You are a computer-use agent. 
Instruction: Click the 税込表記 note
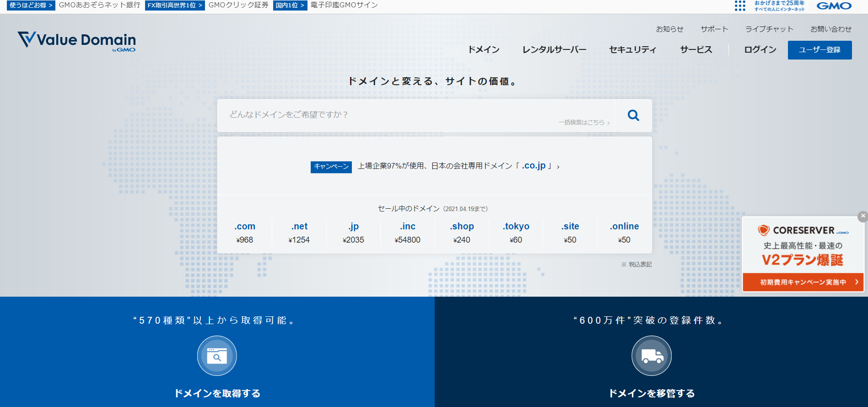click(x=636, y=265)
